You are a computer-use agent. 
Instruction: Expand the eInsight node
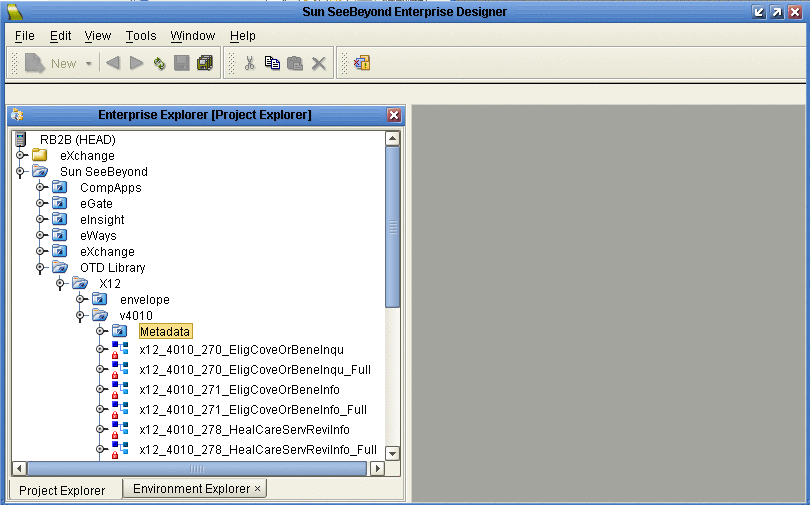(x=40, y=219)
